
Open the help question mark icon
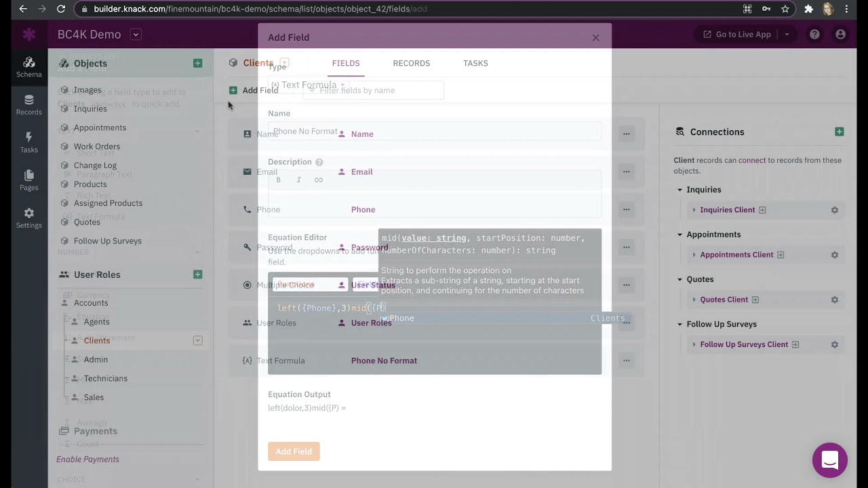click(814, 35)
